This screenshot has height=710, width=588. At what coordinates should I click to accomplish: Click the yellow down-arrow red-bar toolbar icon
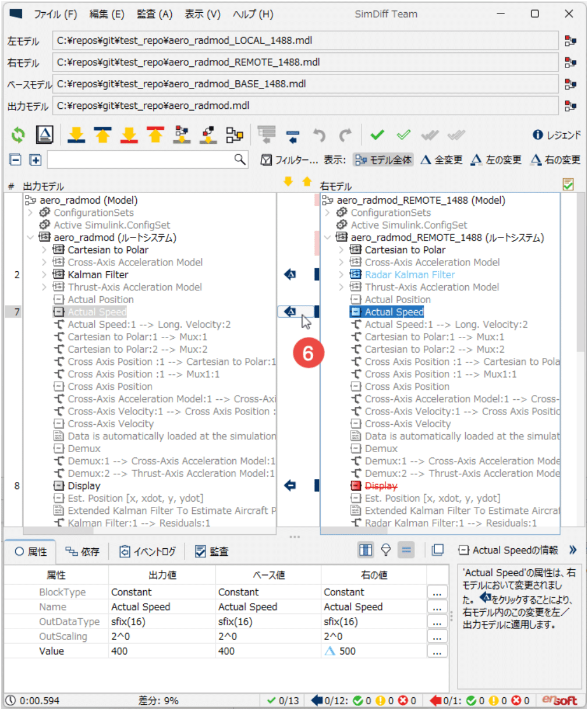129,135
